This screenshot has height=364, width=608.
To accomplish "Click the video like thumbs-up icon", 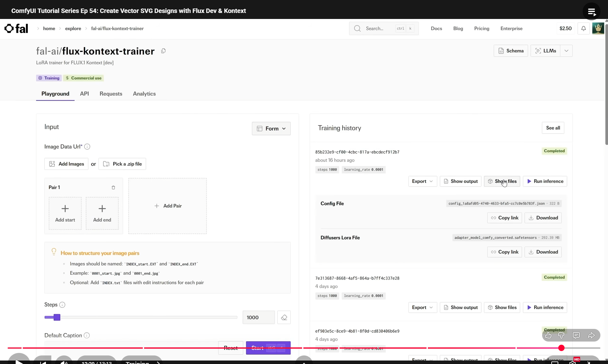I will click(548, 336).
